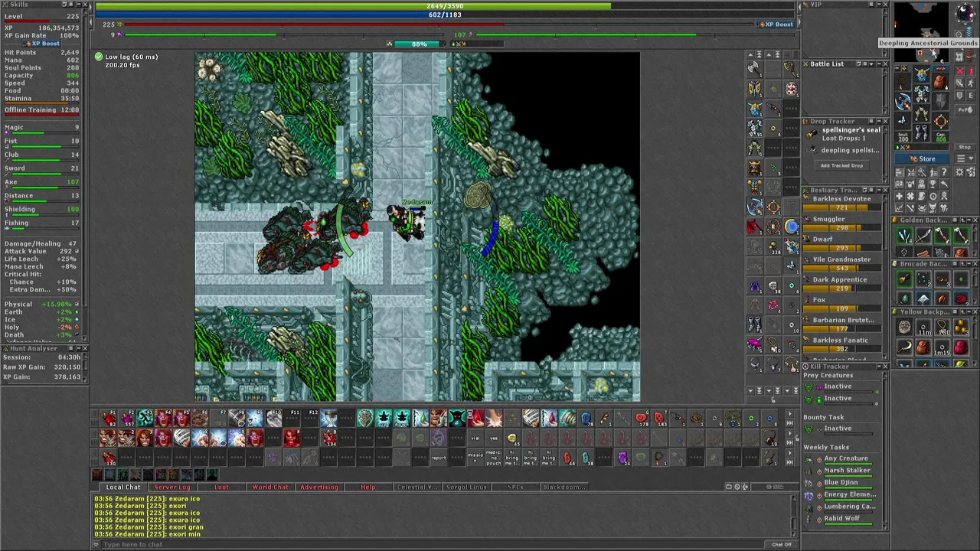
Task: Toggle the Chat Off button
Action: (782, 544)
